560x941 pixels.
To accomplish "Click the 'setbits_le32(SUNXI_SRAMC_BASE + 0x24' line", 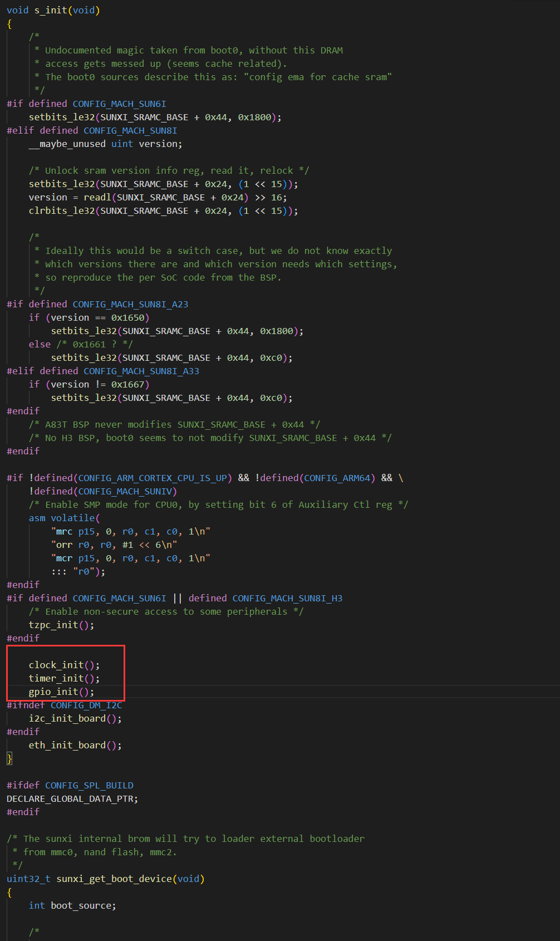I will pos(164,184).
